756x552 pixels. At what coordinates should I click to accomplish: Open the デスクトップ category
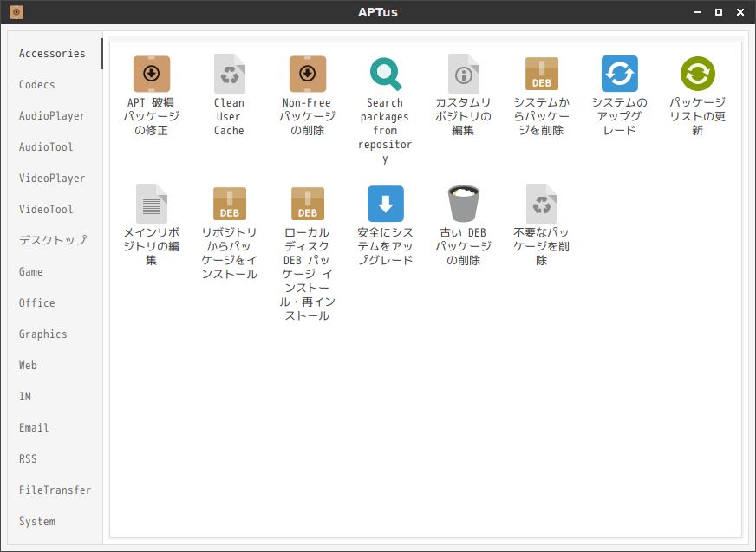(53, 241)
